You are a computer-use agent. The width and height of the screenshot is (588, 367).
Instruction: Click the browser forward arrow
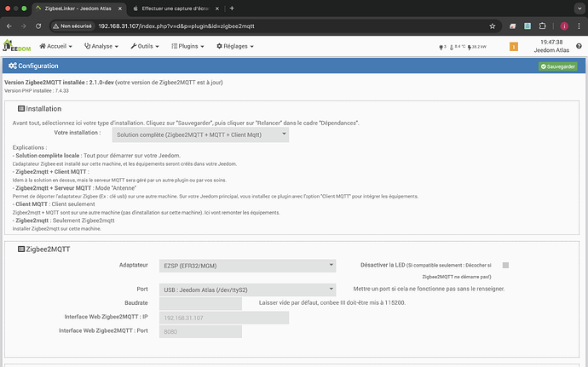tap(24, 26)
